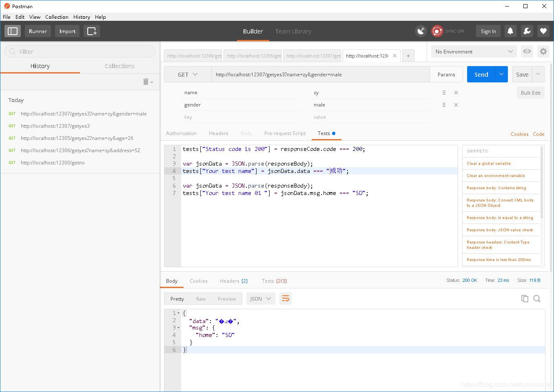Collapse the msg object fold arrow
554x392 pixels.
click(179, 328)
